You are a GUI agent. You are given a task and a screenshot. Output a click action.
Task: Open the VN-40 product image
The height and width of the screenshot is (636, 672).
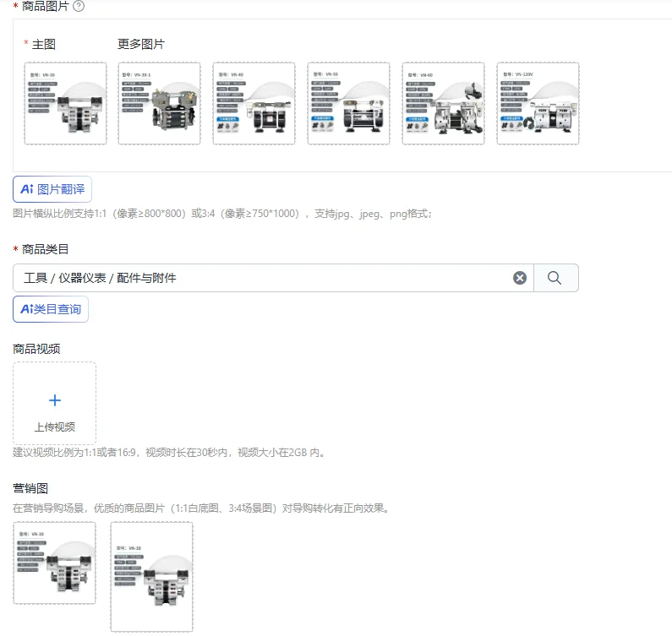point(254,103)
